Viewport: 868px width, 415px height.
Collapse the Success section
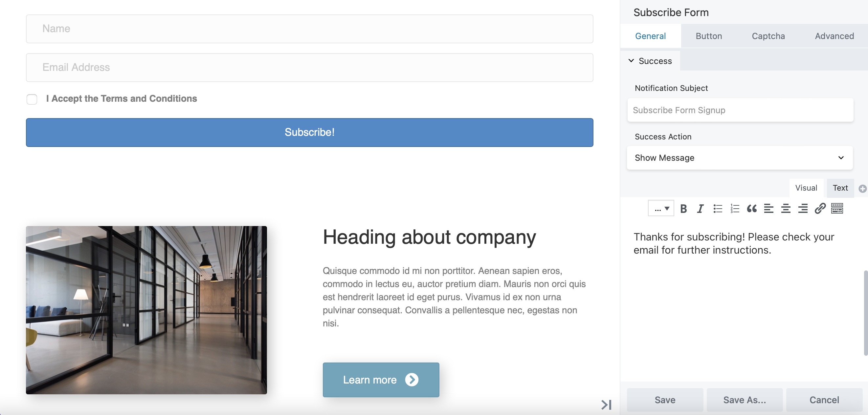[631, 61]
